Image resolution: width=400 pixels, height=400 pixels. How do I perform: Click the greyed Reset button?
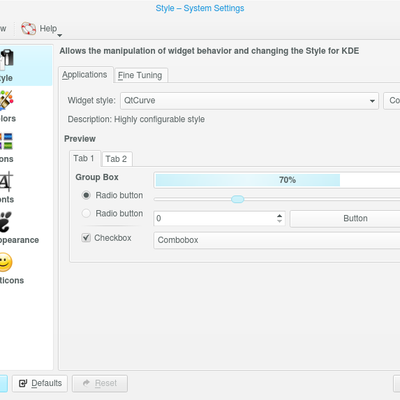(100, 383)
